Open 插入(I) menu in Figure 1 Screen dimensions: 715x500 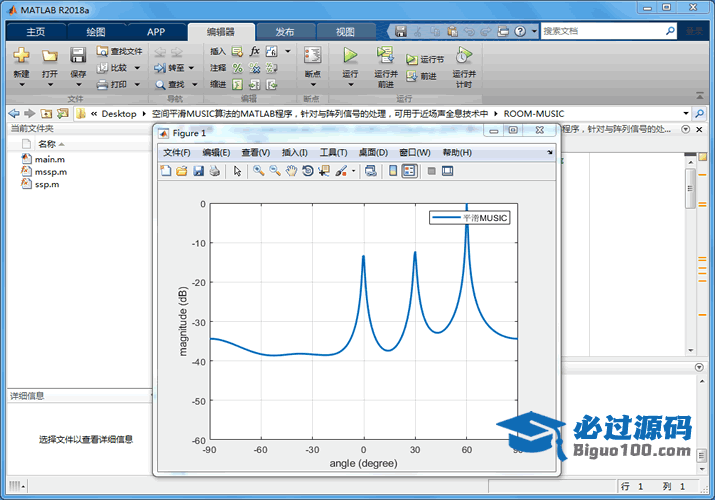coord(295,153)
